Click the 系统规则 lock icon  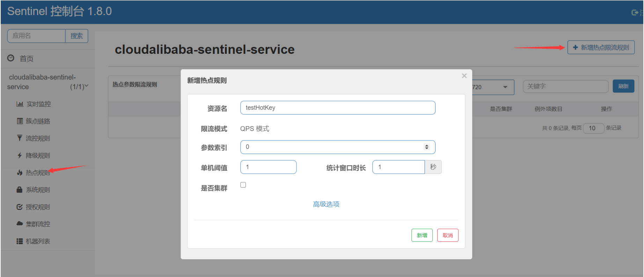coord(20,190)
